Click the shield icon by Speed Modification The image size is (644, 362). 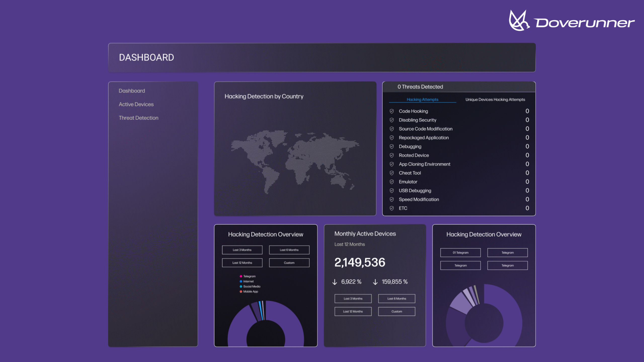click(x=392, y=199)
